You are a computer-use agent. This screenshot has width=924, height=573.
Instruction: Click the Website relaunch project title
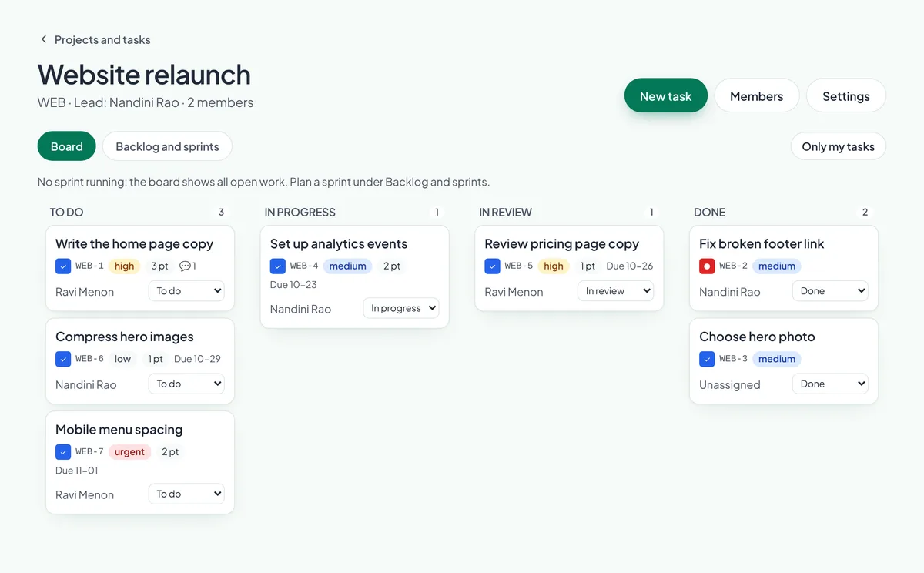coord(144,75)
